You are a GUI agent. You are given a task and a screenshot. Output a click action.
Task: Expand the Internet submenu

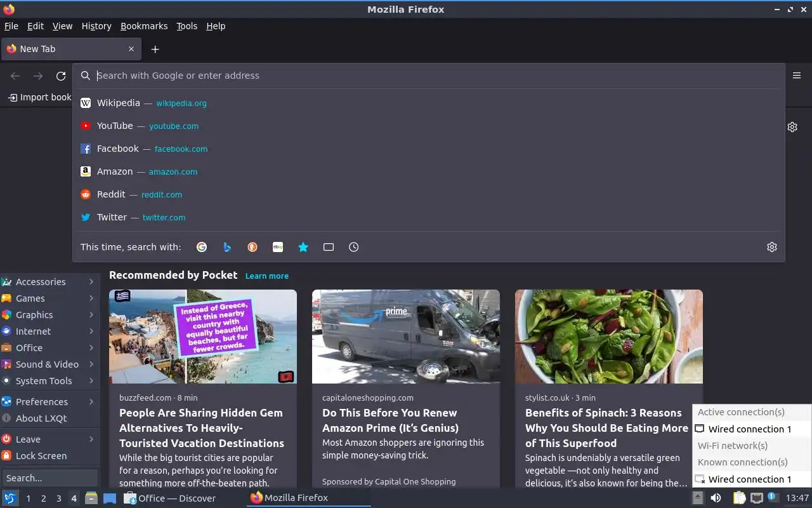click(x=50, y=331)
